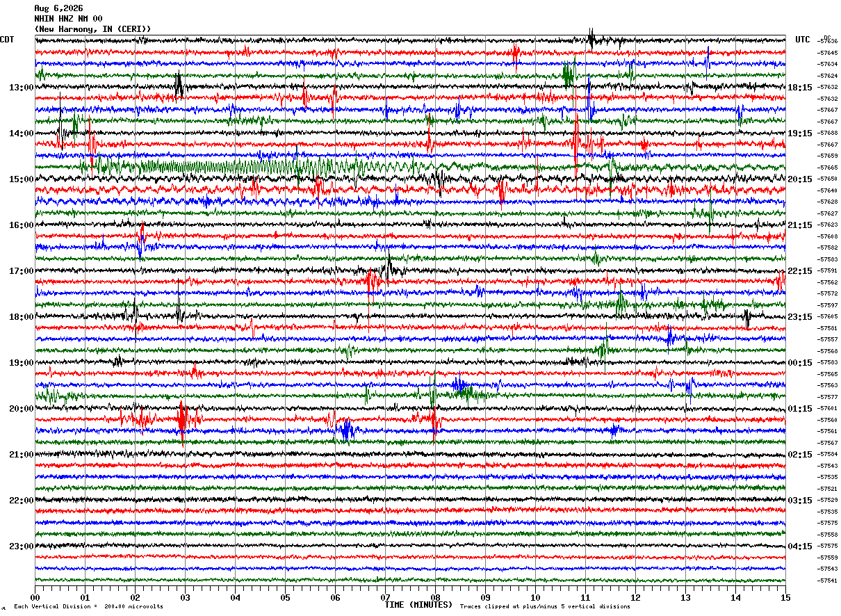Click the 22:15 UTC time label
The width and height of the screenshot is (841, 616).
click(x=800, y=271)
